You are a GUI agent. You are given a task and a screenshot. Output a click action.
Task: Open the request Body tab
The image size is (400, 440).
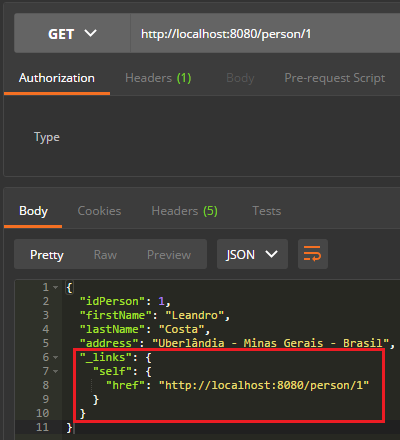pyautogui.click(x=240, y=78)
